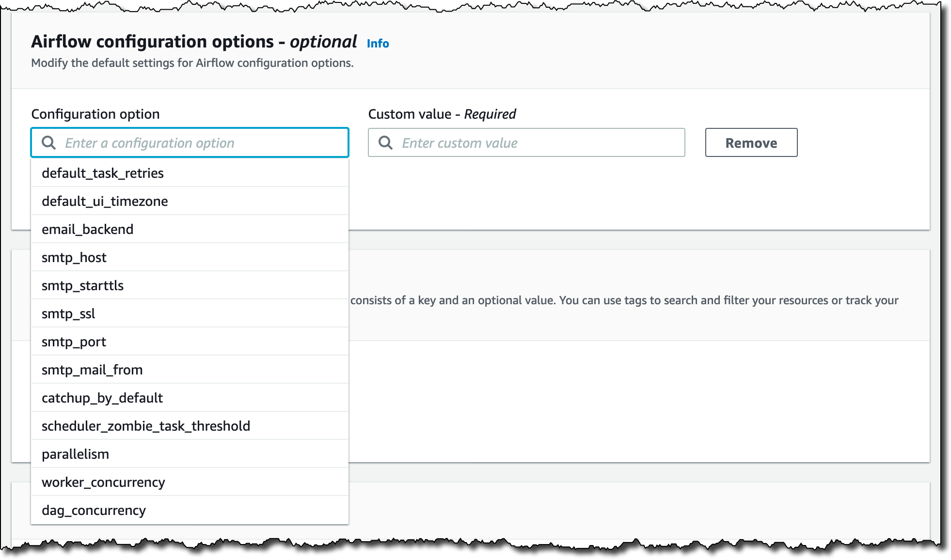The image size is (951, 560).
Task: Pick worker_concurrency from the list
Action: (103, 482)
